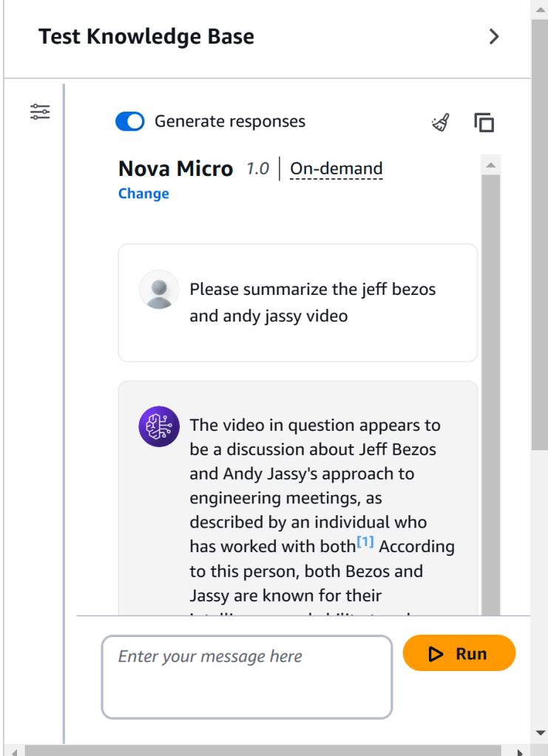Image resolution: width=548 pixels, height=756 pixels.
Task: Click the Nova Micro model name
Action: [x=175, y=169]
